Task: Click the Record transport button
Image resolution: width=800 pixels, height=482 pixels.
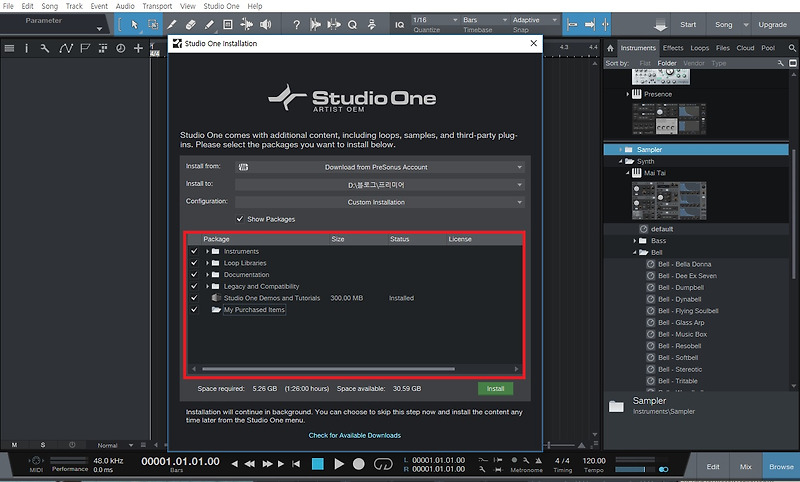Action: 359,464
